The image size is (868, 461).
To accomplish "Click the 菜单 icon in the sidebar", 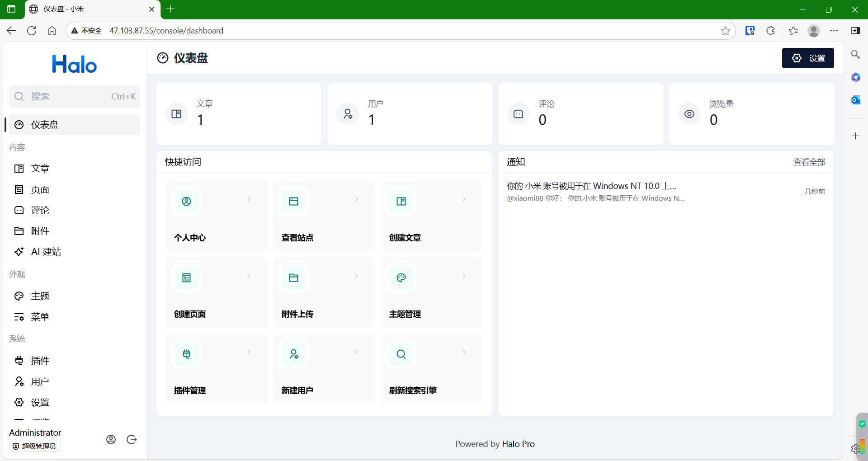I will 19,317.
